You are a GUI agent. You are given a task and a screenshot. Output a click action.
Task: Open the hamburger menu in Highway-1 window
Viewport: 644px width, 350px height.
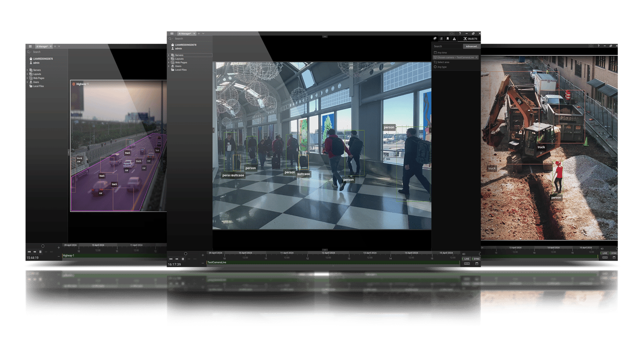(30, 47)
